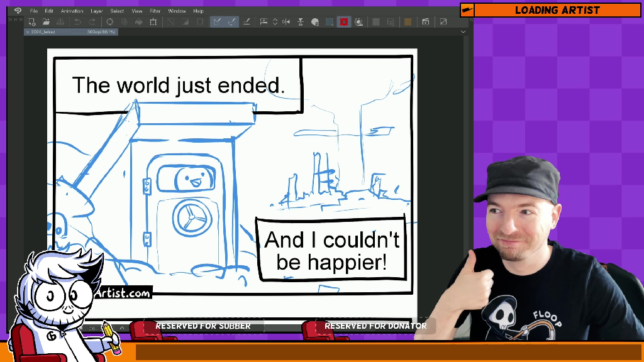Image resolution: width=644 pixels, height=362 pixels.
Task: Open the Layer menu
Action: click(96, 11)
